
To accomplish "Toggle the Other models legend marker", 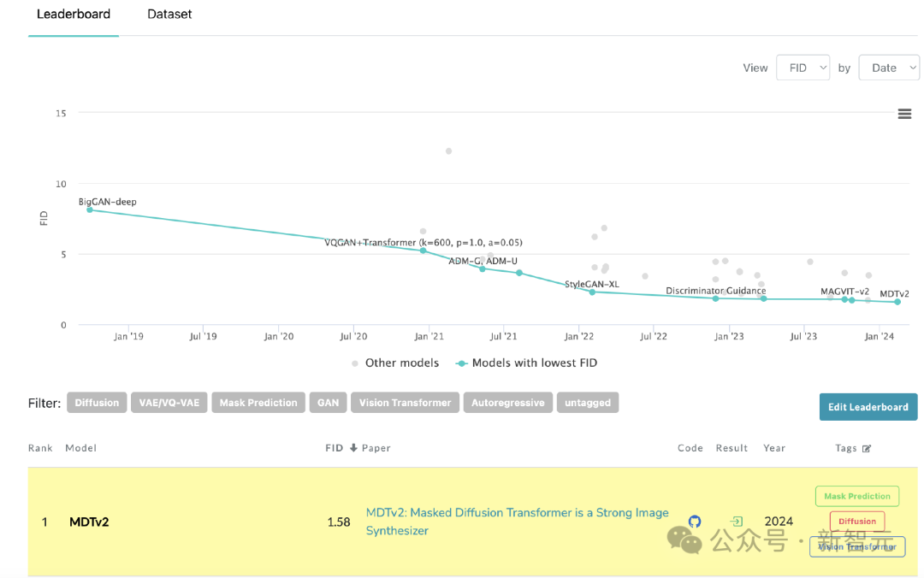I will point(355,363).
